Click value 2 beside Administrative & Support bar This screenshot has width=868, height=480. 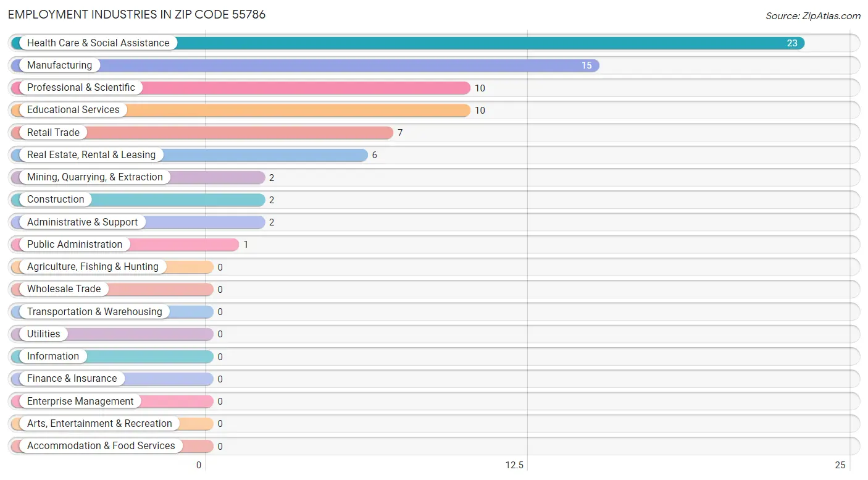(x=272, y=222)
